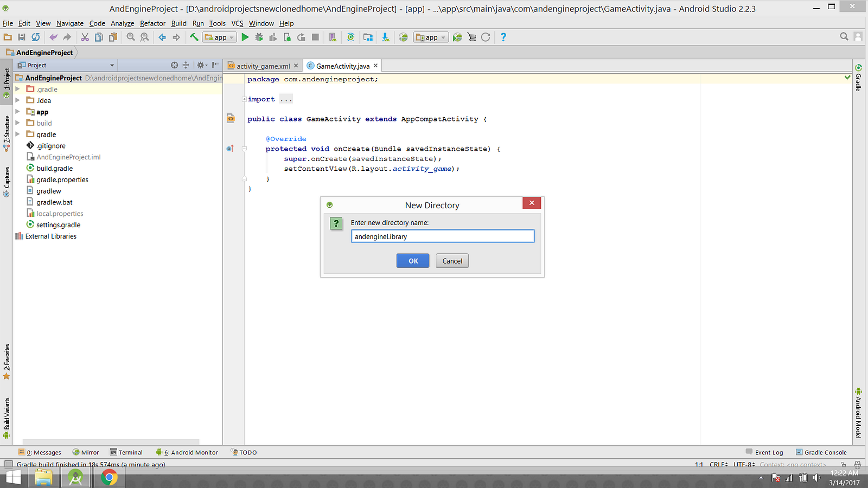
Task: Switch to the activity_game.xml tab
Action: 263,66
